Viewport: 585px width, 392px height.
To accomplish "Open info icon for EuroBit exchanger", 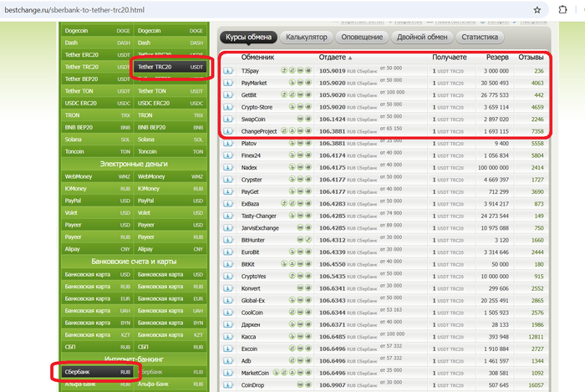I will 228,252.
